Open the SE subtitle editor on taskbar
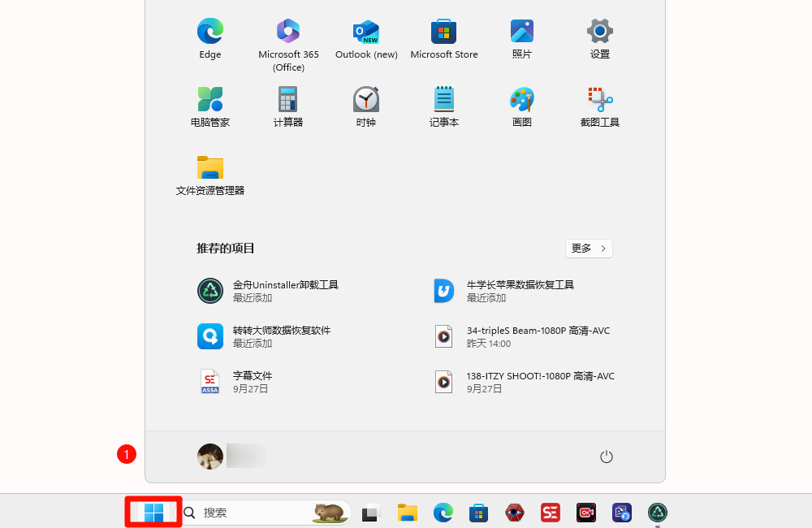Screen dimensions: 812x528 [x=550, y=513]
